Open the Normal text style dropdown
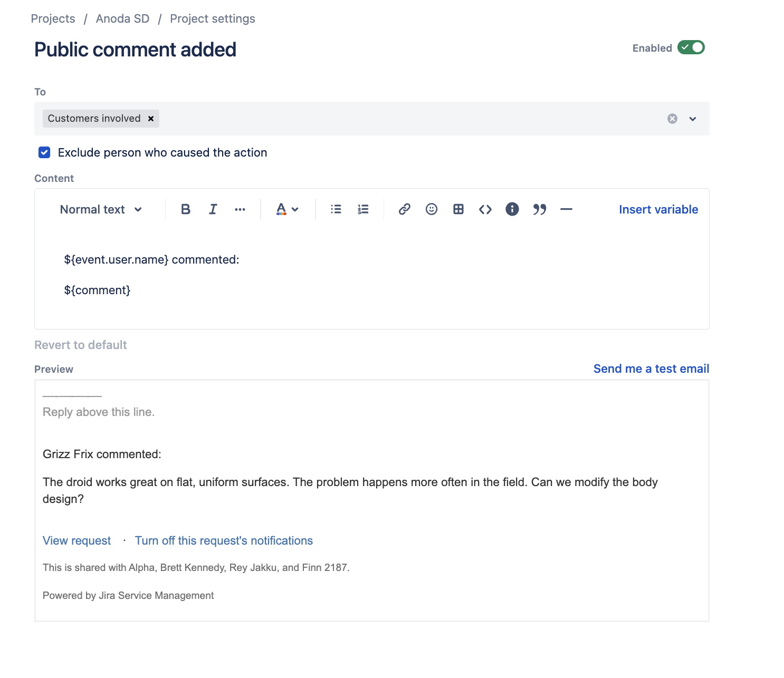The height and width of the screenshot is (678, 784). (x=100, y=209)
